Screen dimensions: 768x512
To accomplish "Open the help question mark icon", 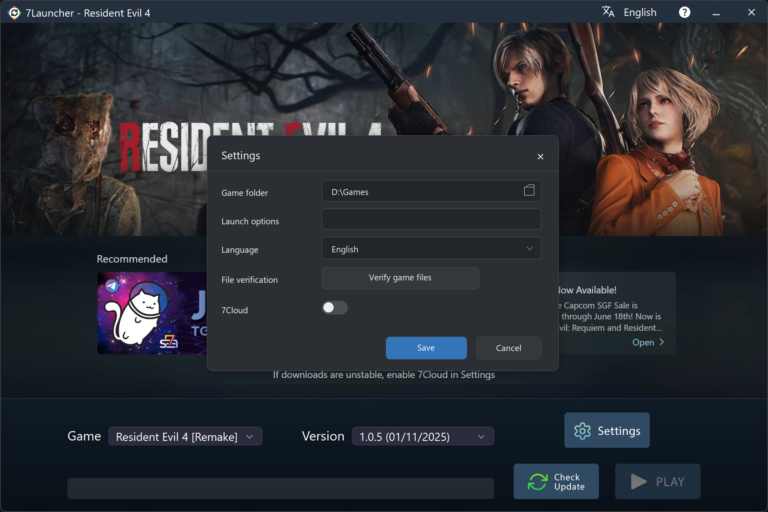I will click(x=684, y=12).
